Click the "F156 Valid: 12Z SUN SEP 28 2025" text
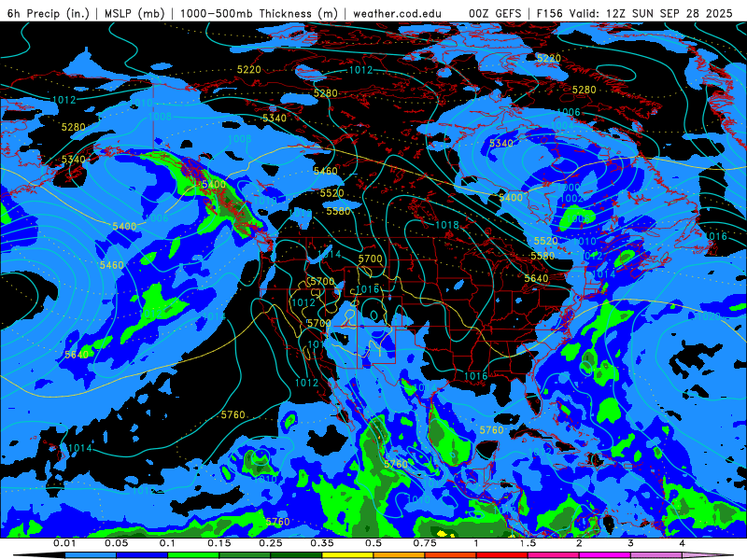747x560 pixels. point(634,13)
